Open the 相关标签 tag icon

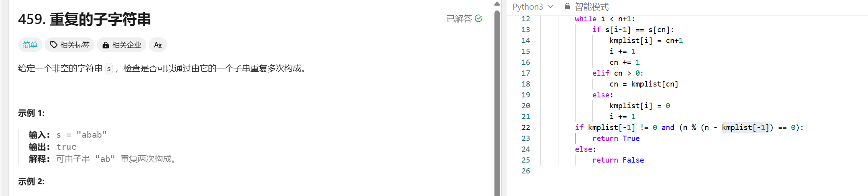54,45
